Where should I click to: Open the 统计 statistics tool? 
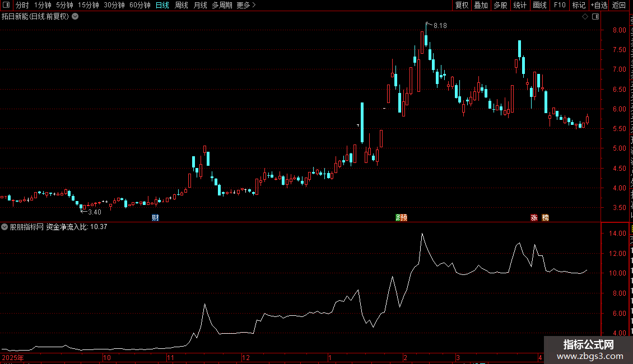click(520, 5)
